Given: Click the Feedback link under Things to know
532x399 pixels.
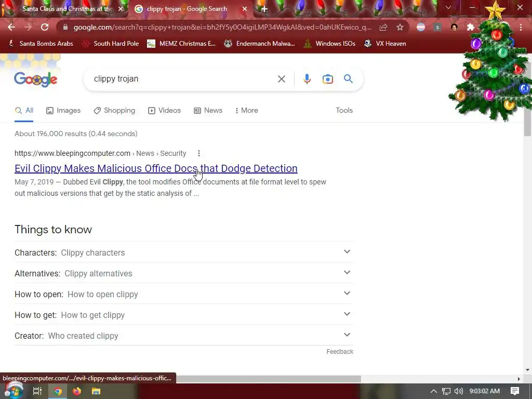Looking at the screenshot, I should coord(340,352).
